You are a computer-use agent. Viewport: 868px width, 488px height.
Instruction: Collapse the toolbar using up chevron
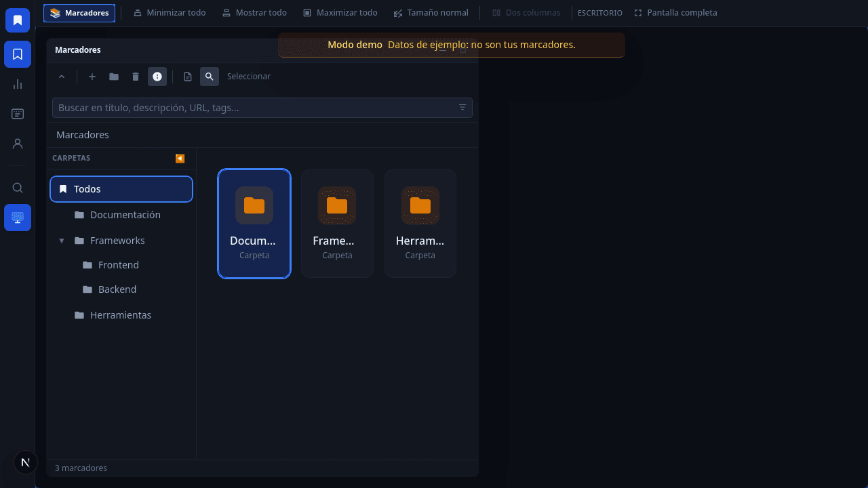62,77
